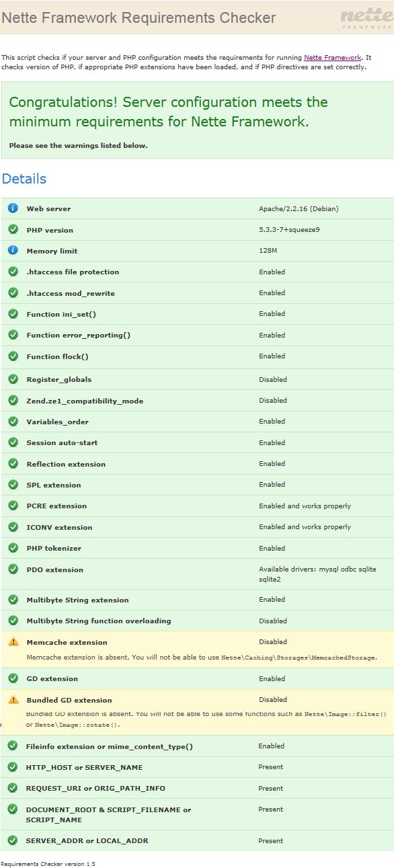The height and width of the screenshot is (868, 394).
Task: Click green check beside SERVER_ADDR or LOCAL_ADDR
Action: 12,840
